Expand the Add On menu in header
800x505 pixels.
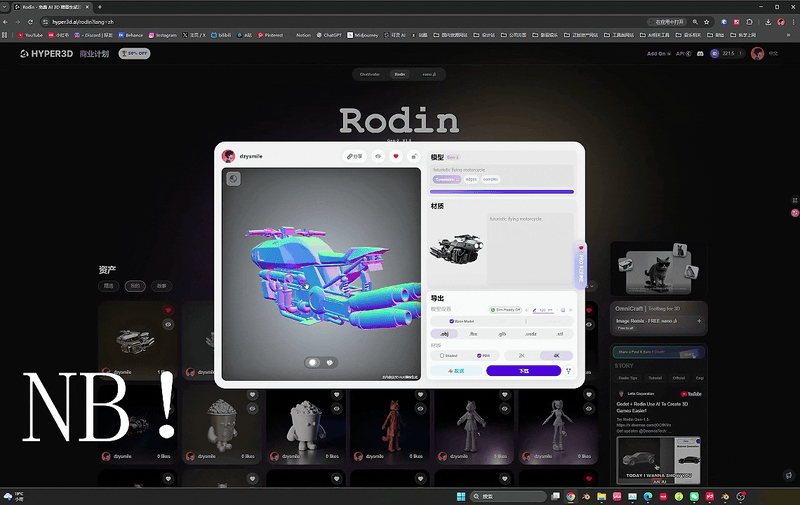pos(657,53)
